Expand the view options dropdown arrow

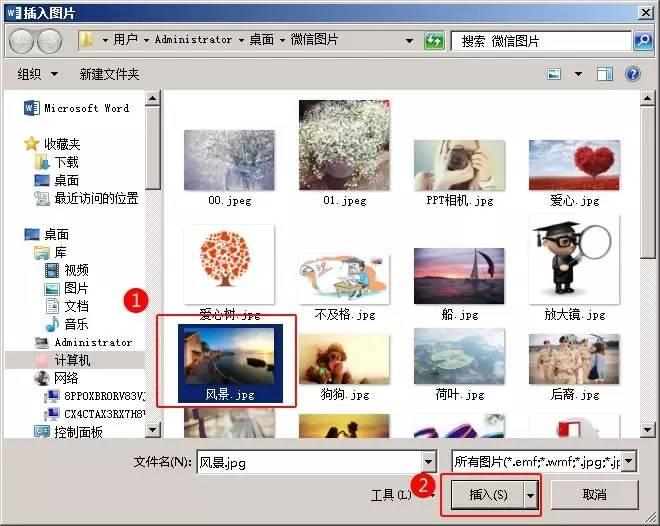point(578,74)
